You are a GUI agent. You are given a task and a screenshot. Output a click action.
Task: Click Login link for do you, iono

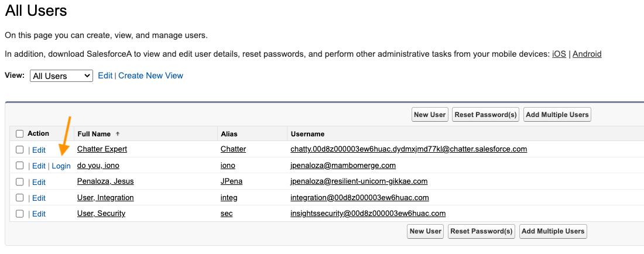click(61, 166)
